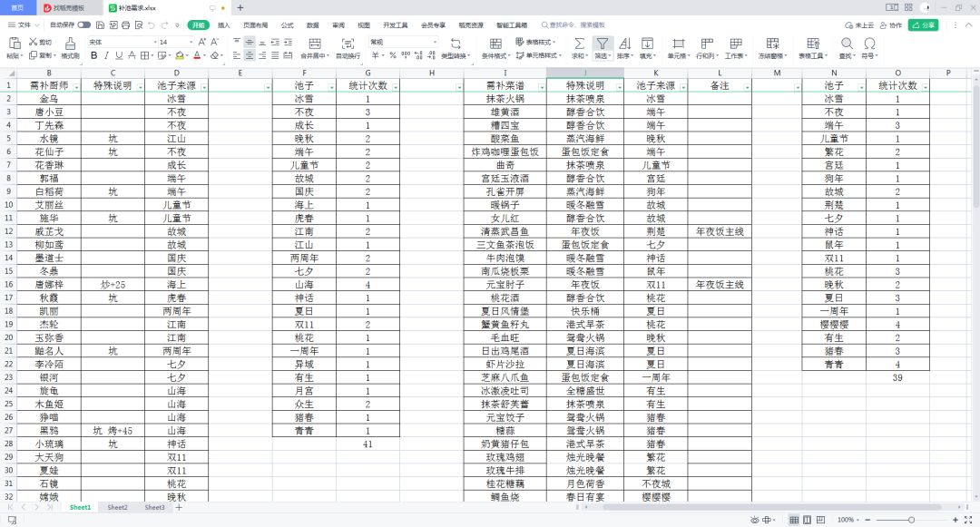
Task: Toggle bold formatting
Action: tap(93, 55)
